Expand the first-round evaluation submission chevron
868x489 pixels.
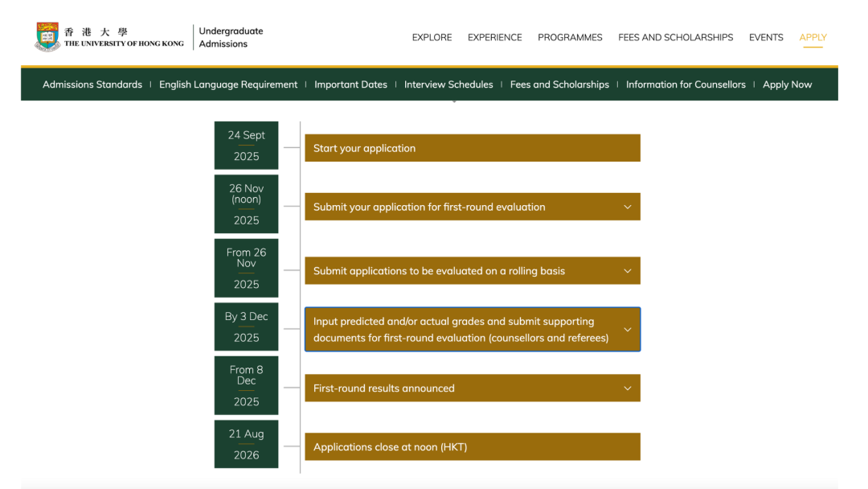[627, 207]
